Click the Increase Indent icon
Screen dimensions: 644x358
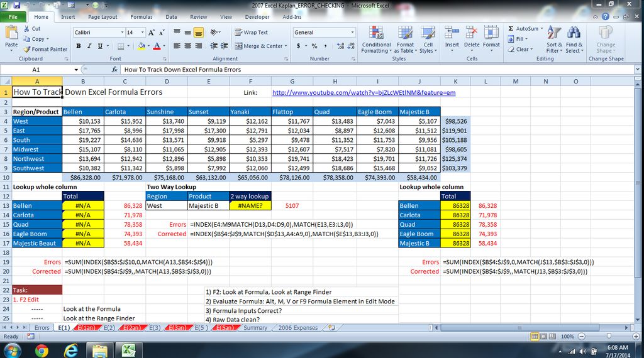(225, 46)
